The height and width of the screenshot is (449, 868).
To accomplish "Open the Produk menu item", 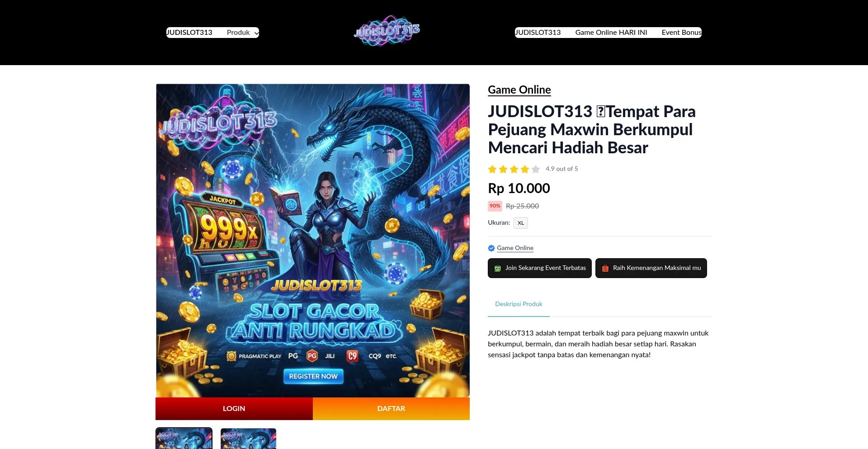I will (x=238, y=33).
